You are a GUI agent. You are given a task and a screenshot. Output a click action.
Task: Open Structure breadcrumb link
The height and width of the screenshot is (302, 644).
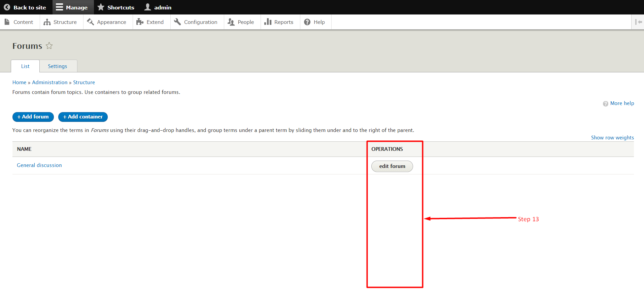coord(84,82)
